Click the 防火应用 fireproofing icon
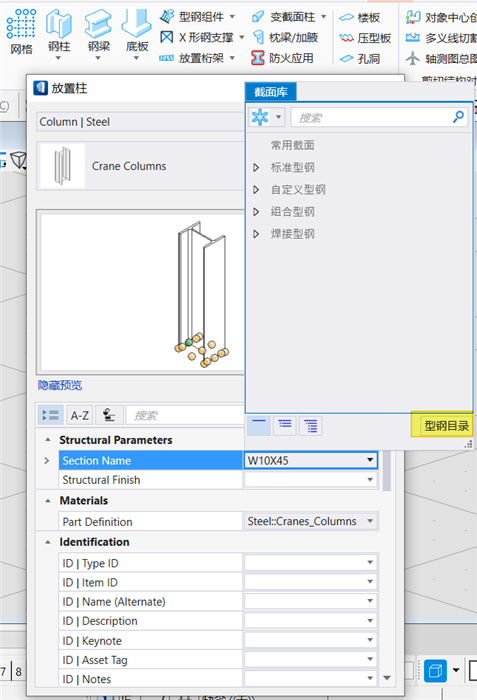The width and height of the screenshot is (477, 700). coord(258,58)
